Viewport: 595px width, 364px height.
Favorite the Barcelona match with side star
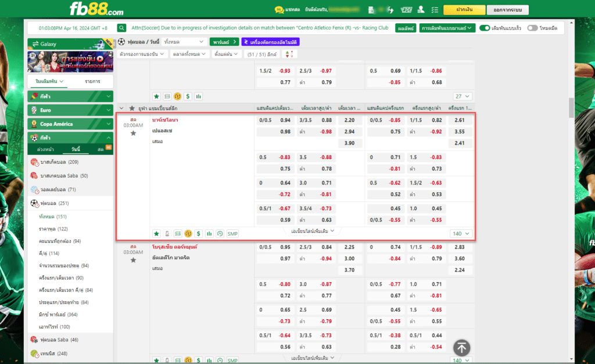pyautogui.click(x=133, y=133)
